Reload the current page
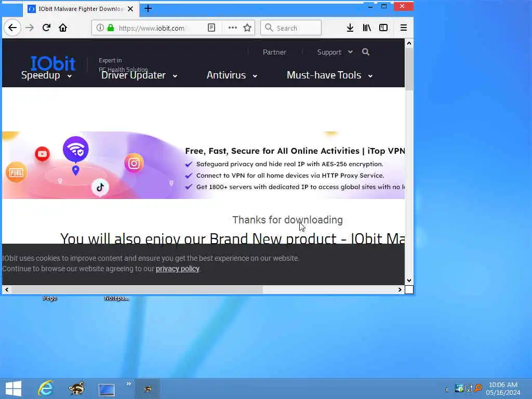The image size is (532, 399). [46, 28]
